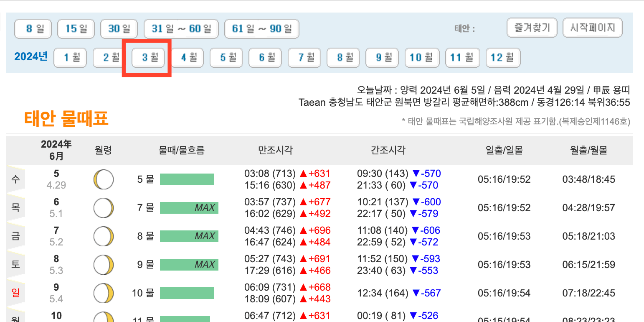Image resolution: width=644 pixels, height=322 pixels.
Task: View the 10월 tide table
Action: pyautogui.click(x=422, y=58)
